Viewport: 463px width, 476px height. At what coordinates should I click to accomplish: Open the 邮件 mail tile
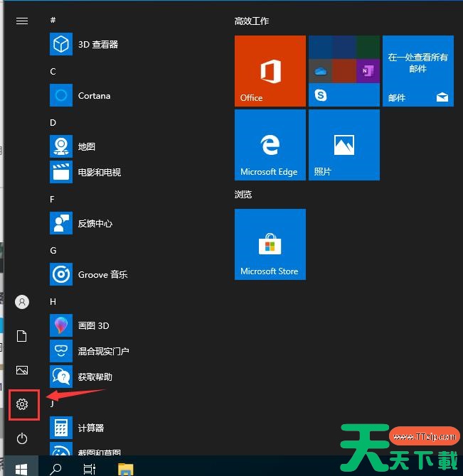click(x=418, y=71)
